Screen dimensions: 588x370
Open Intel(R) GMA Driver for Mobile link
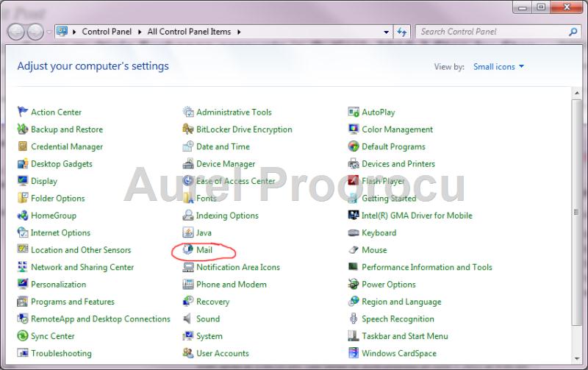pyautogui.click(x=417, y=216)
